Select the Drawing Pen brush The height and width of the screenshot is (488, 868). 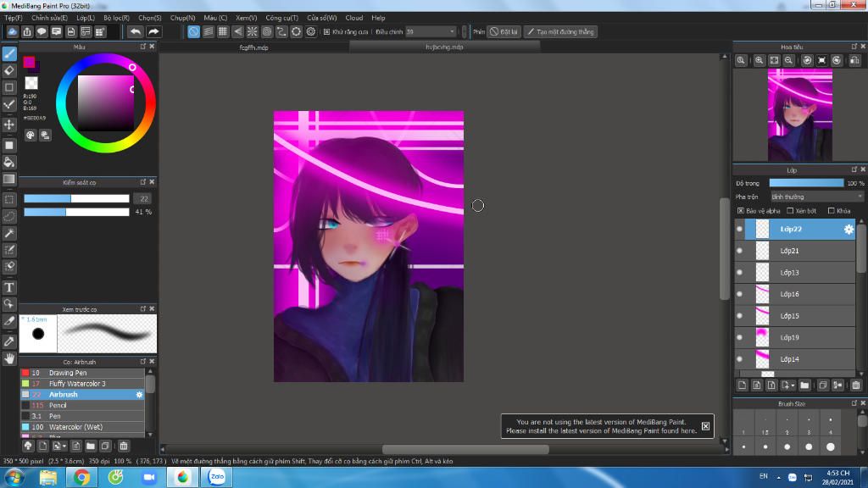[x=82, y=373]
